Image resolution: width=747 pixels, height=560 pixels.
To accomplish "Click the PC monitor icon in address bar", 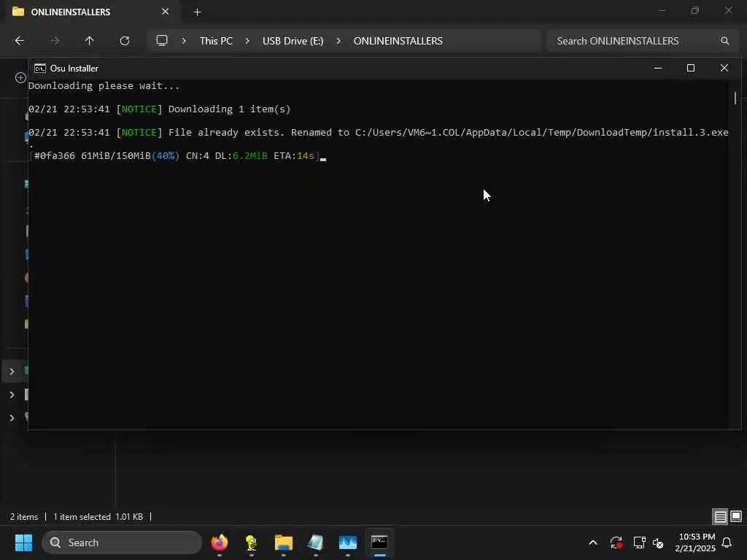I will (x=162, y=41).
